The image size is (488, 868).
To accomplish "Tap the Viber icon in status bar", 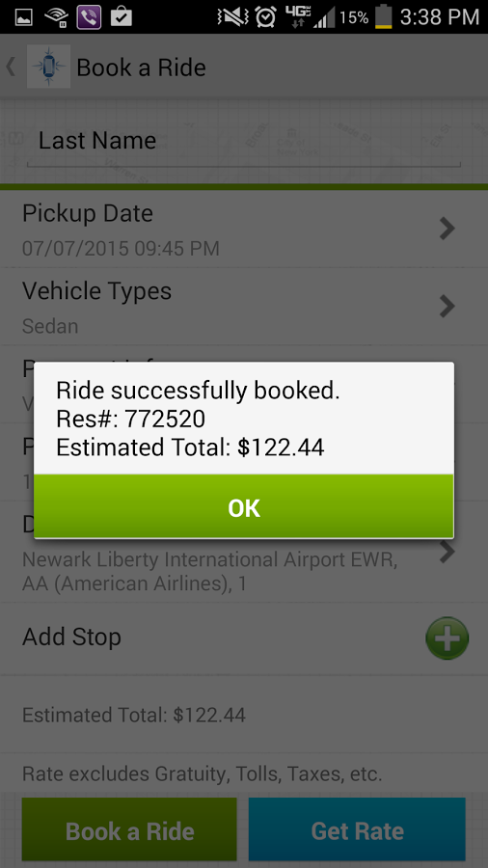I will (x=89, y=17).
